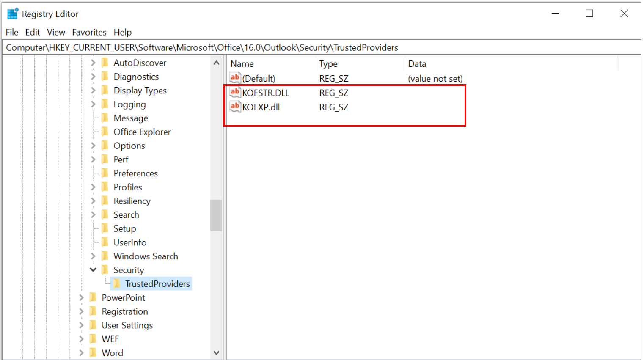Click the Preferences folder icon

pos(105,173)
